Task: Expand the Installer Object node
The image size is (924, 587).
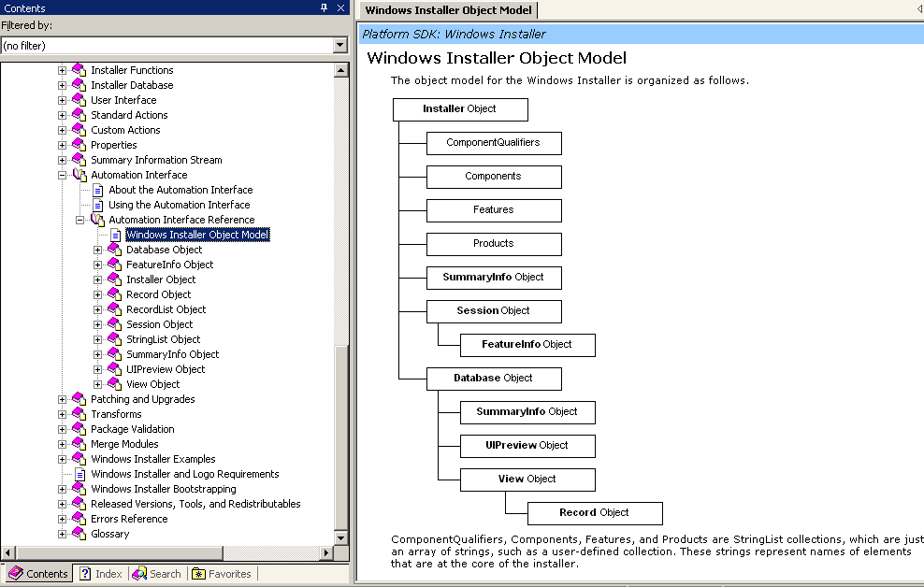Action: pyautogui.click(x=98, y=279)
